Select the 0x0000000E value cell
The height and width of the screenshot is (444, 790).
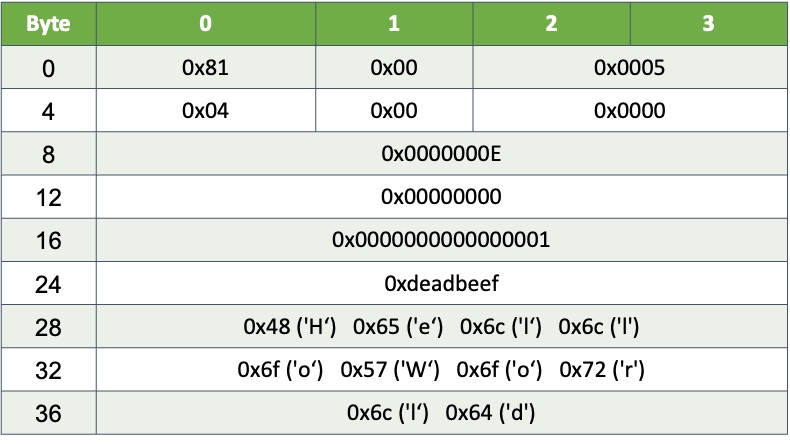pos(441,154)
